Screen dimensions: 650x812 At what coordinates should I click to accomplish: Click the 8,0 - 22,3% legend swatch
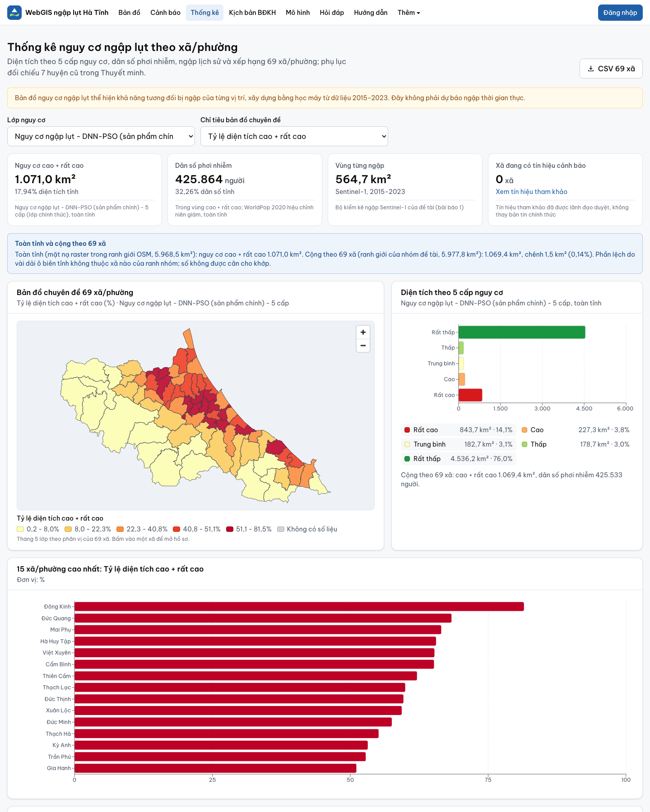tap(68, 529)
